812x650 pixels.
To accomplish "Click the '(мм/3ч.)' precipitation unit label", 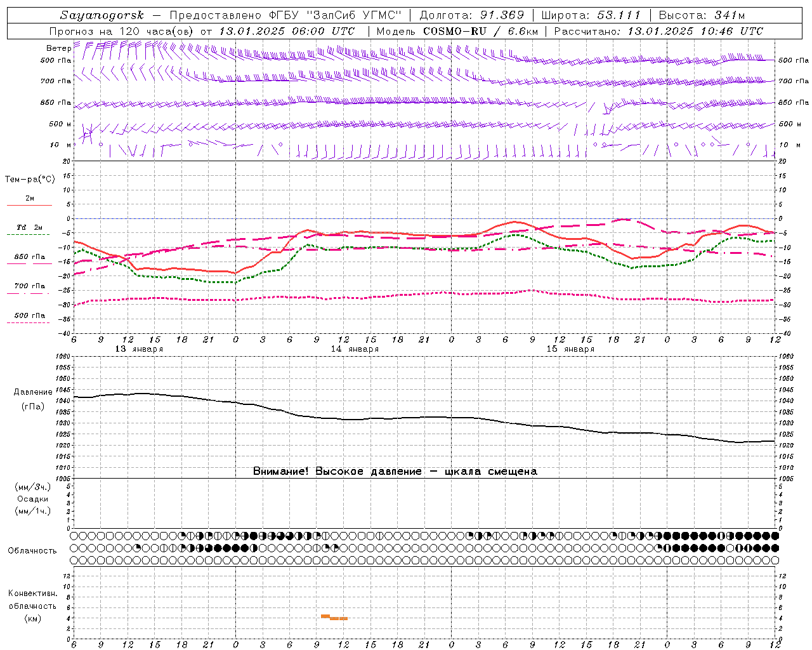I will [x=33, y=487].
